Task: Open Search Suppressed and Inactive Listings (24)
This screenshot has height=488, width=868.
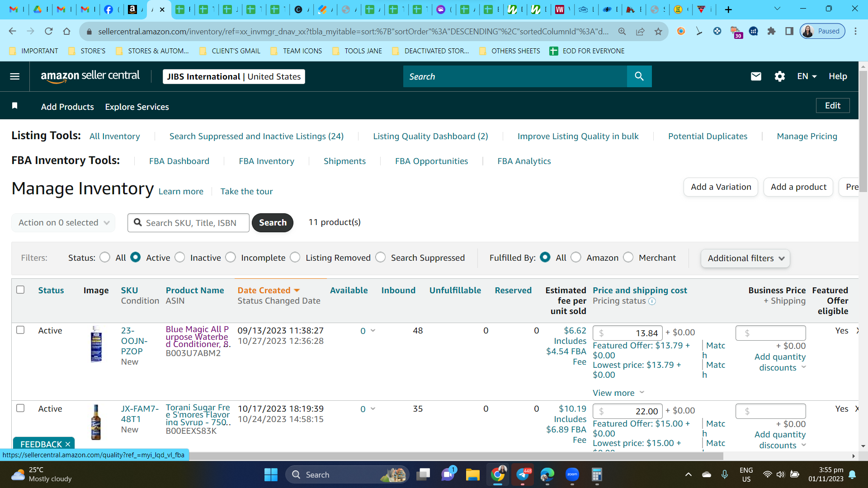Action: tap(256, 136)
